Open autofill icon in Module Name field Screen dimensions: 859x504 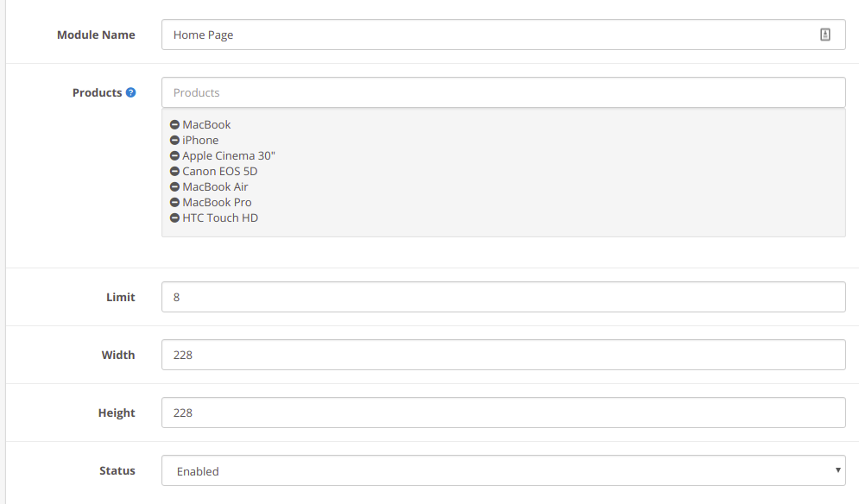(825, 35)
